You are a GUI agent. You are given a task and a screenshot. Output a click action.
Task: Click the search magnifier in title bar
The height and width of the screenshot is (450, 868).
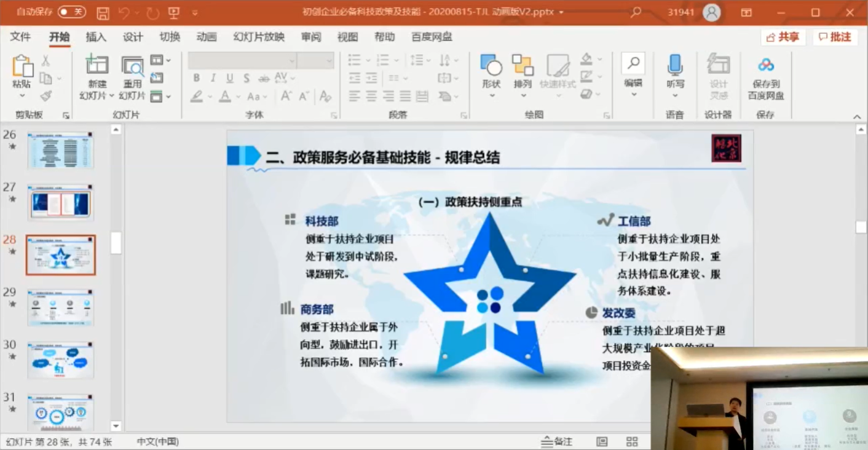pos(636,12)
